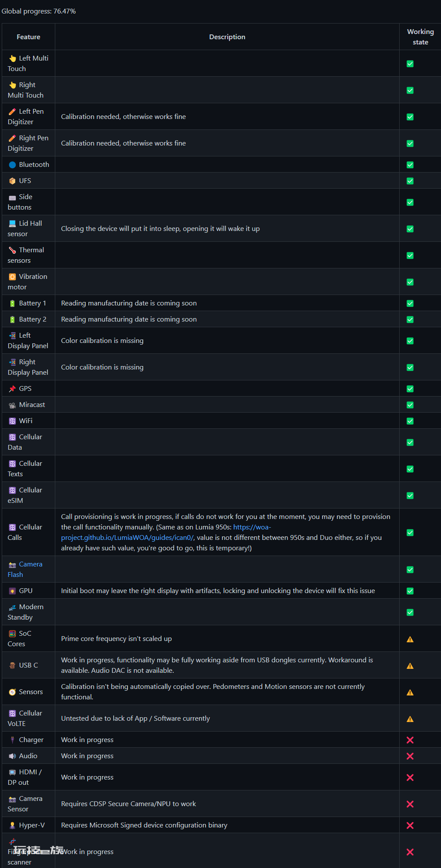
Task: Click the red cross for Hyper-V
Action: pyautogui.click(x=410, y=825)
